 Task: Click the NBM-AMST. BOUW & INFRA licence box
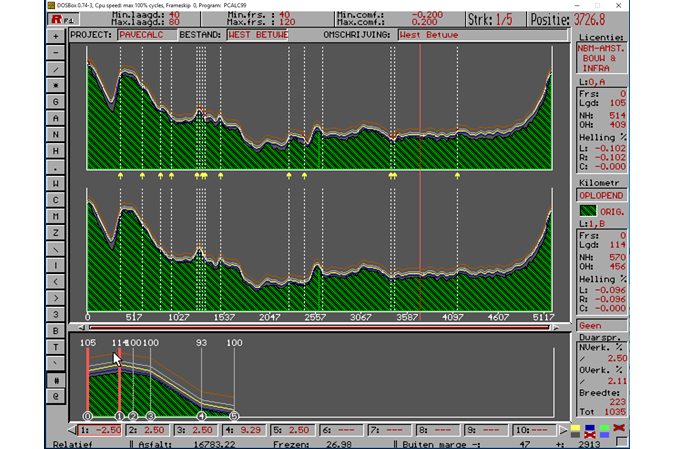(601, 58)
